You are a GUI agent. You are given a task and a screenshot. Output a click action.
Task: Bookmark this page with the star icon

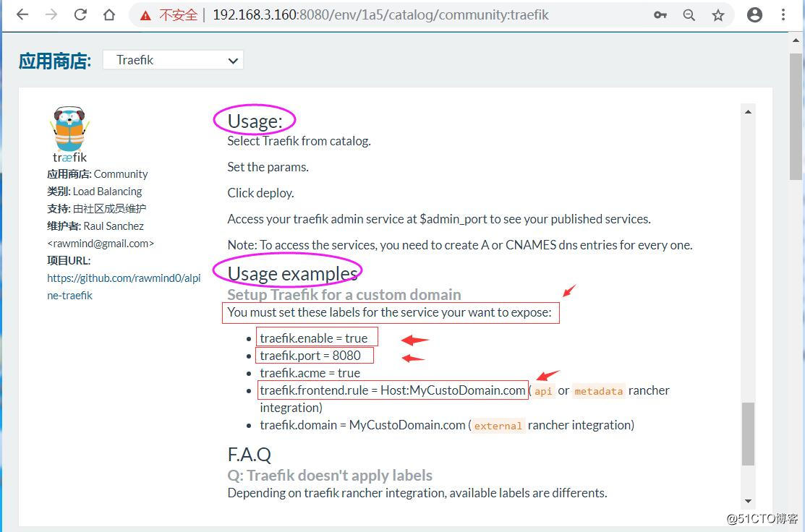point(717,15)
